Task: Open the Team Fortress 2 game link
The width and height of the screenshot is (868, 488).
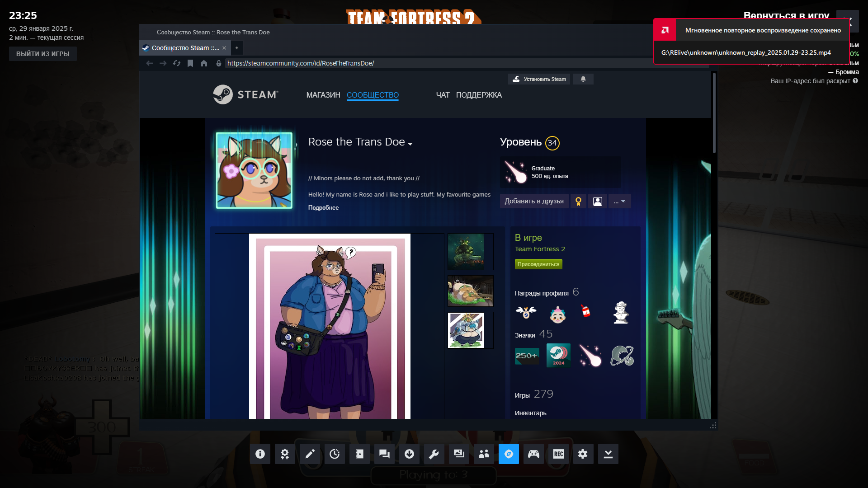Action: point(540,249)
